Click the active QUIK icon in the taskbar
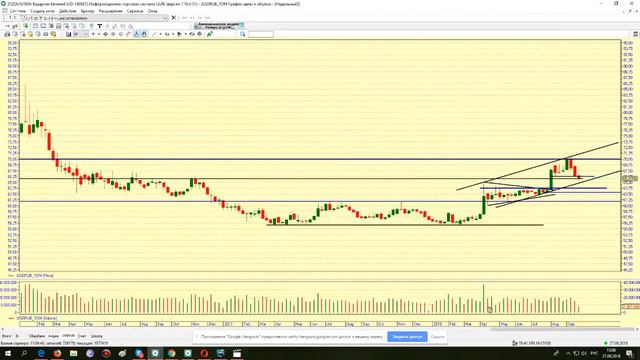The width and height of the screenshot is (640, 360). click(155, 353)
